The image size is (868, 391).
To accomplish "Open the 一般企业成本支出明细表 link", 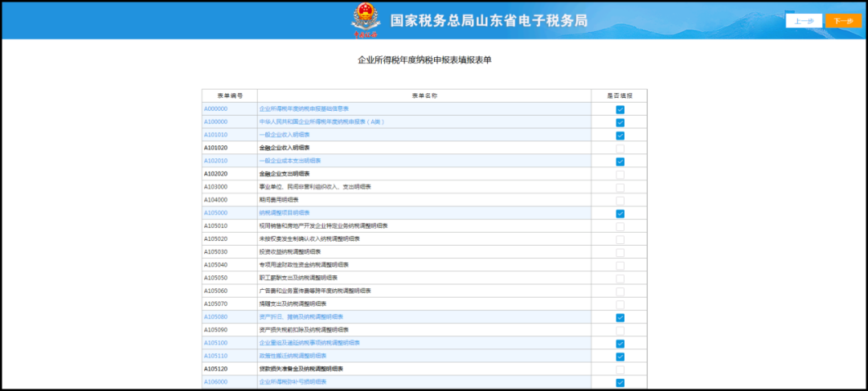I will coord(290,161).
